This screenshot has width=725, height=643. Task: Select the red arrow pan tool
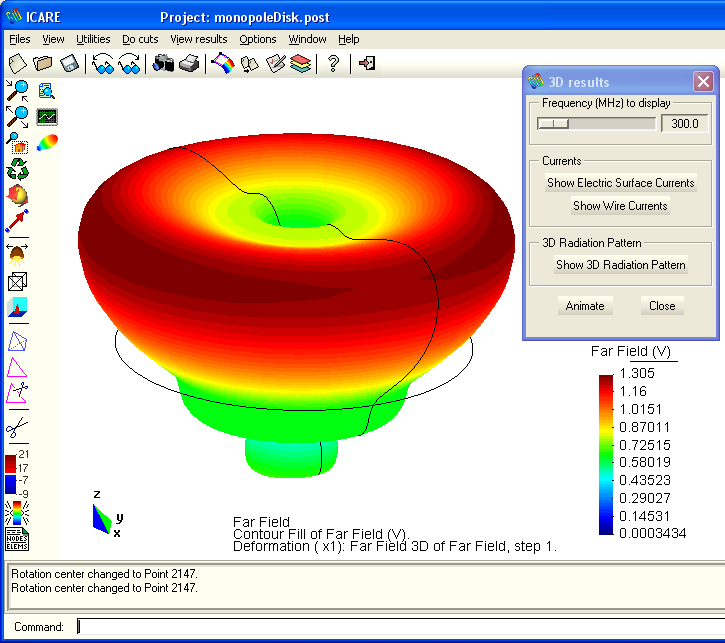(x=17, y=220)
